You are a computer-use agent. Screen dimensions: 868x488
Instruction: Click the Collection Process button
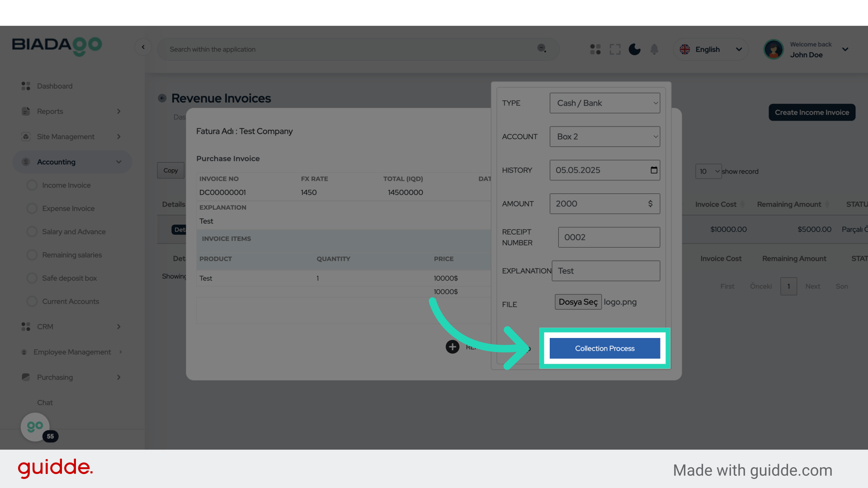(604, 348)
